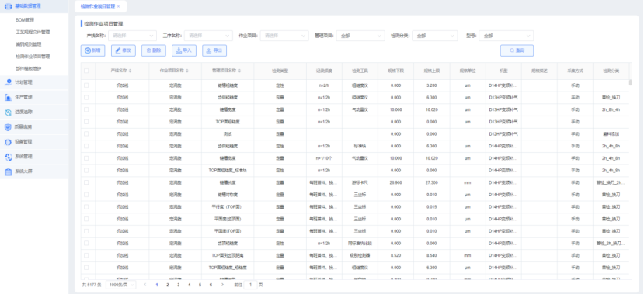
Task: Sort by 产线名称 column sort icon
Action: 131,71
